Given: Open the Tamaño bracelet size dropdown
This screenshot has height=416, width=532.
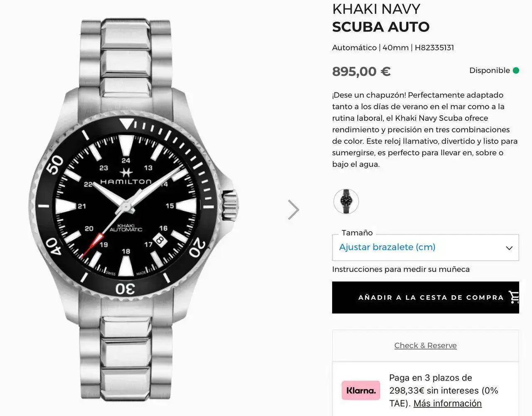Looking at the screenshot, I should tap(425, 247).
